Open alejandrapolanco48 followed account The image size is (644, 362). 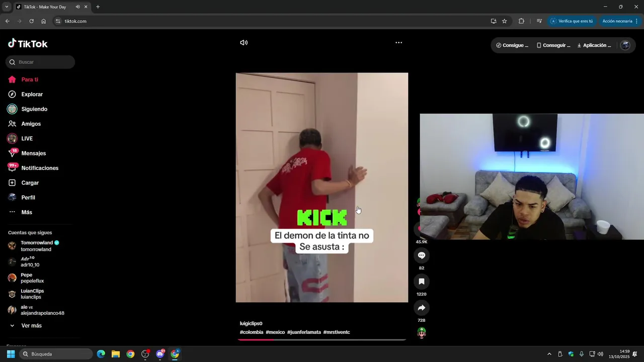(x=36, y=310)
